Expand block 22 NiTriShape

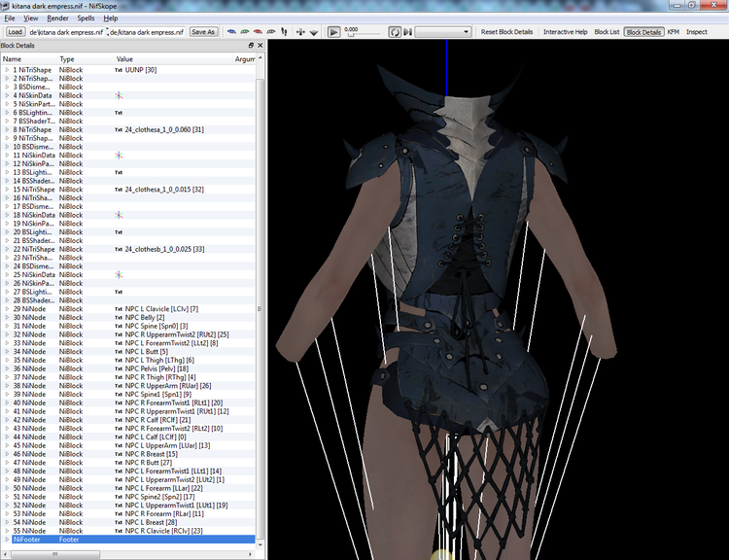7,249
